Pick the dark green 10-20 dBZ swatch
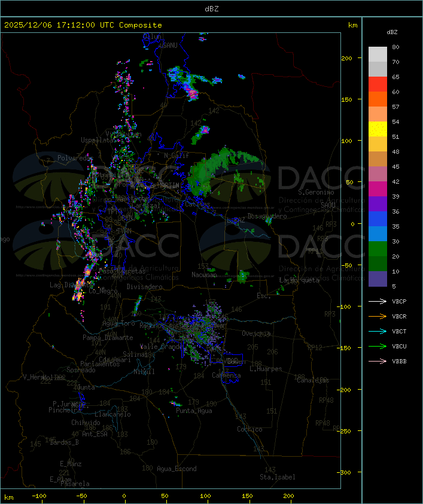The image size is (423, 504). [378, 264]
